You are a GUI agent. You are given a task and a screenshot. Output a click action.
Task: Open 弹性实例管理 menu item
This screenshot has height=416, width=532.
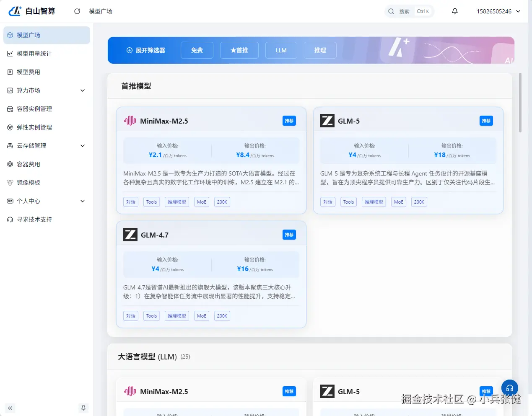pos(47,127)
